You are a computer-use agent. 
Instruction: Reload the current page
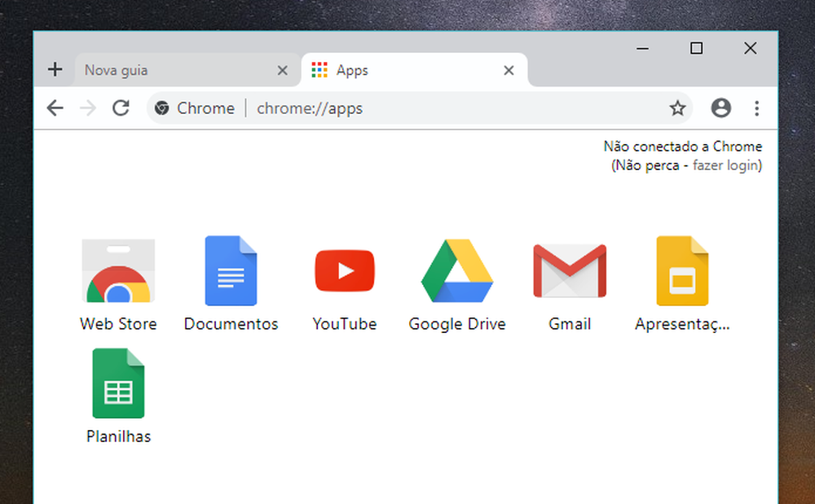click(x=121, y=108)
